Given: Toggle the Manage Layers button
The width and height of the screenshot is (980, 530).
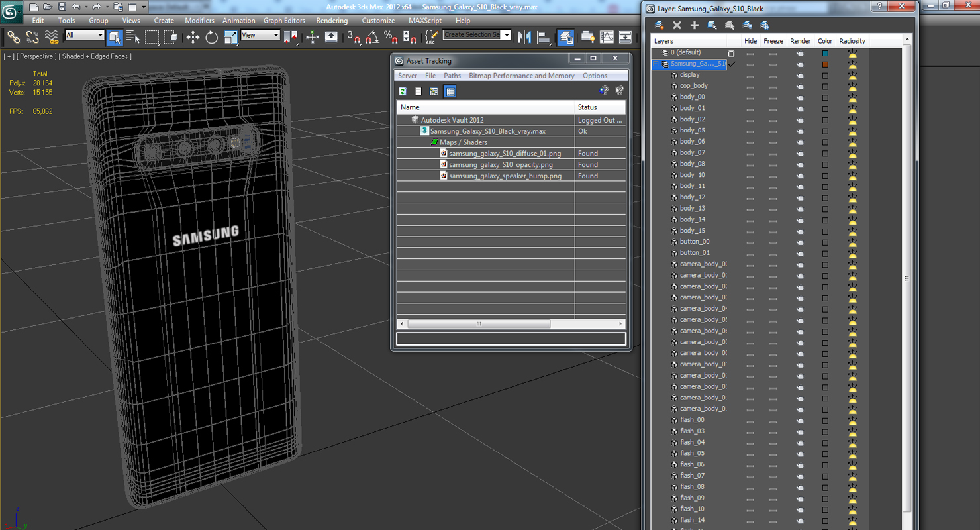Looking at the screenshot, I should click(565, 37).
